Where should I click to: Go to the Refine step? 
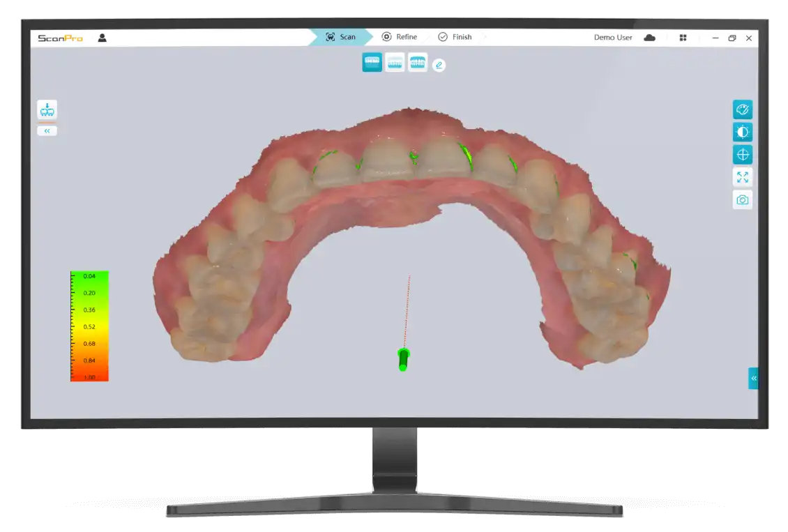coord(399,37)
